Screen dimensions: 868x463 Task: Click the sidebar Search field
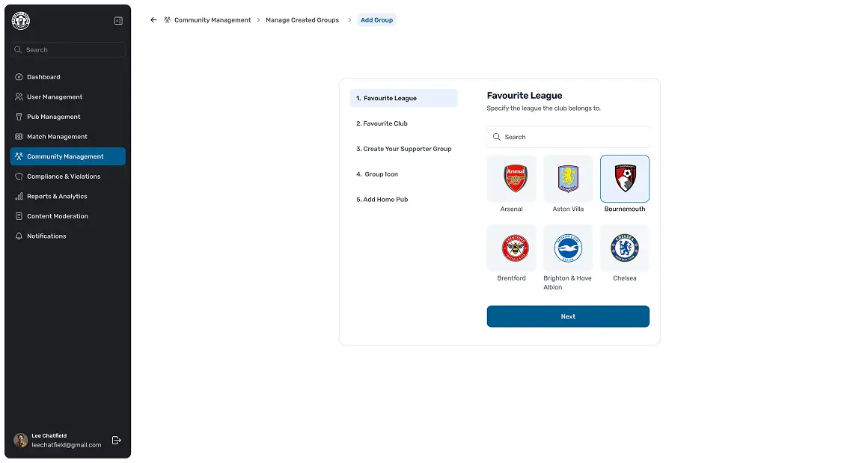pos(67,50)
